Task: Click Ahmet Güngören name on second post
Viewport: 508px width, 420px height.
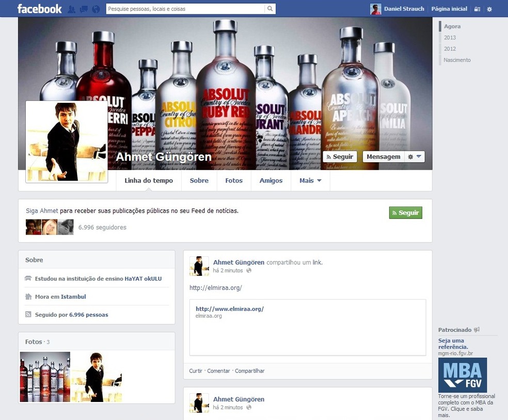Action: 239,399
